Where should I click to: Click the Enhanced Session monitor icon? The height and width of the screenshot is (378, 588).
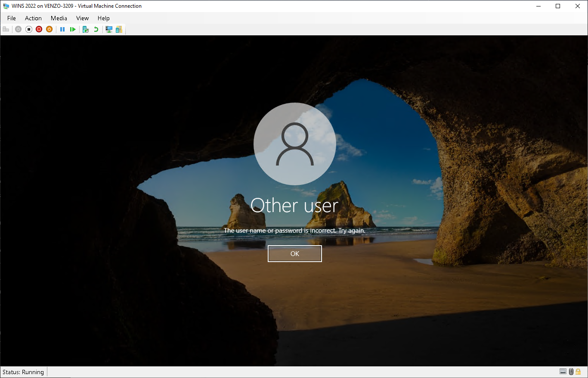pos(109,29)
